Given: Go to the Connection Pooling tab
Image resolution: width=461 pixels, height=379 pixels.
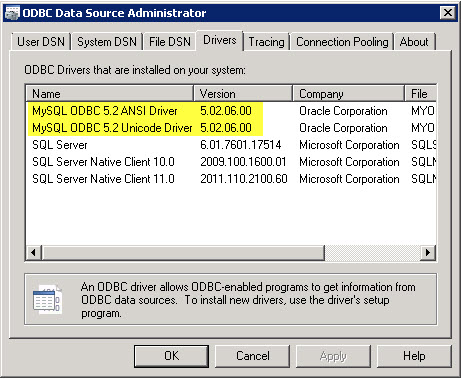Looking at the screenshot, I should tap(342, 42).
